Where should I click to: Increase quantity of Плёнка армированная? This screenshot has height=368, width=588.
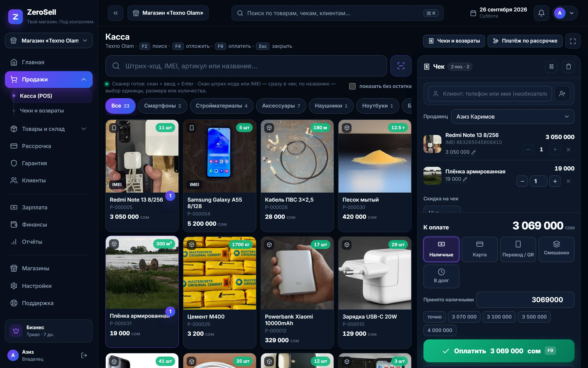[555, 181]
